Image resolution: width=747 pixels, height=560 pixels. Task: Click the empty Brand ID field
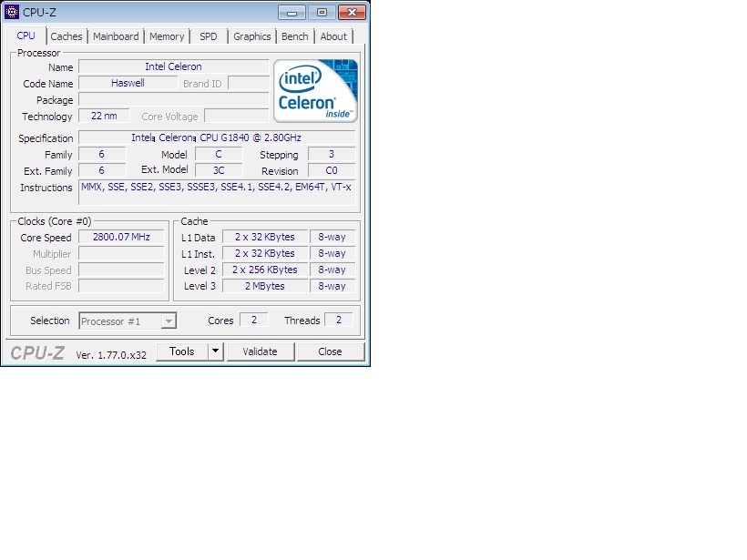point(249,83)
